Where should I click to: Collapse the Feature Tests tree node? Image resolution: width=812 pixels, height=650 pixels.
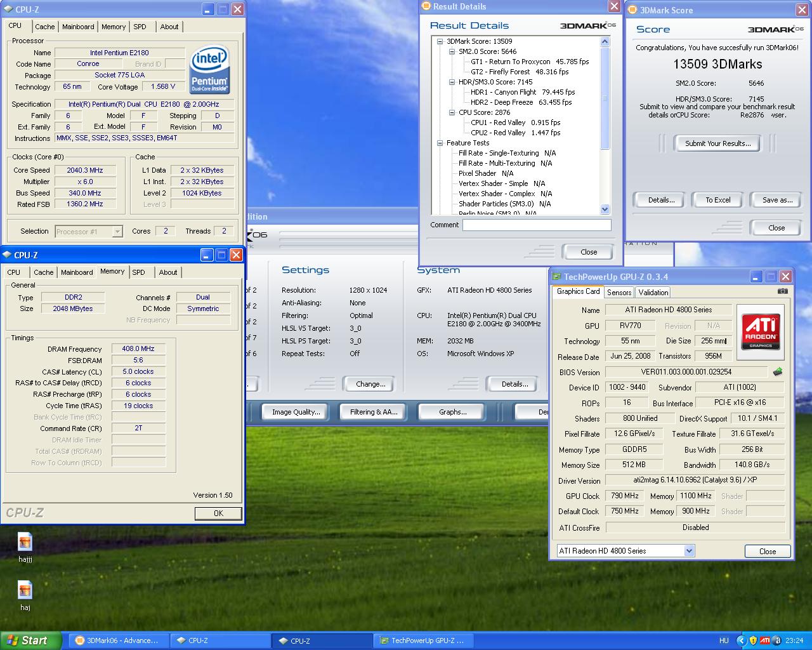[440, 143]
